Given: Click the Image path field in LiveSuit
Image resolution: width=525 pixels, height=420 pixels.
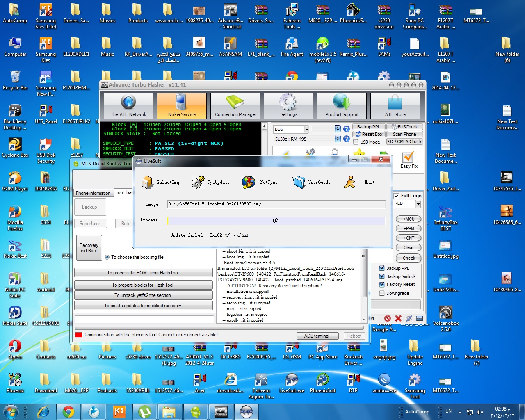Looking at the screenshot, I should [x=276, y=204].
